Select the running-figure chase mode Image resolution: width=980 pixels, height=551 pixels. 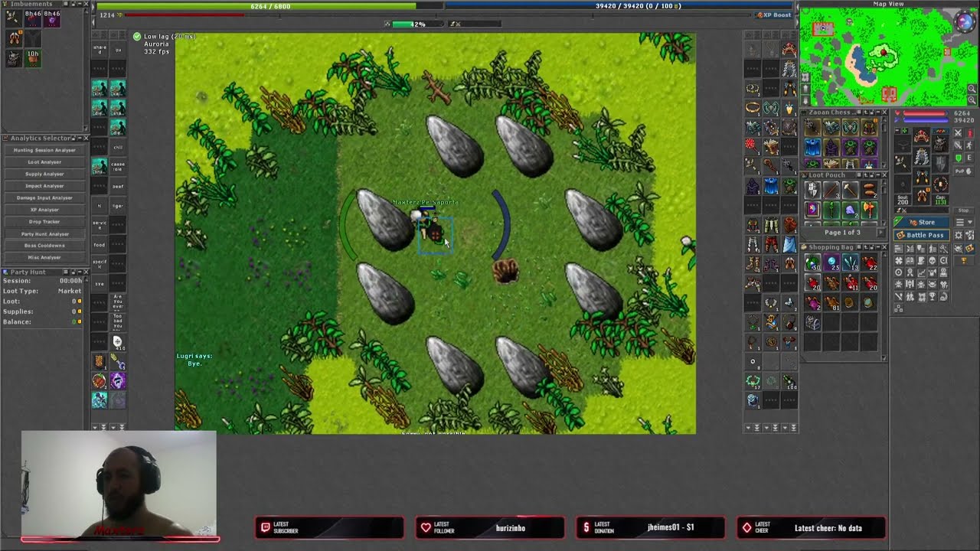pyautogui.click(x=970, y=145)
